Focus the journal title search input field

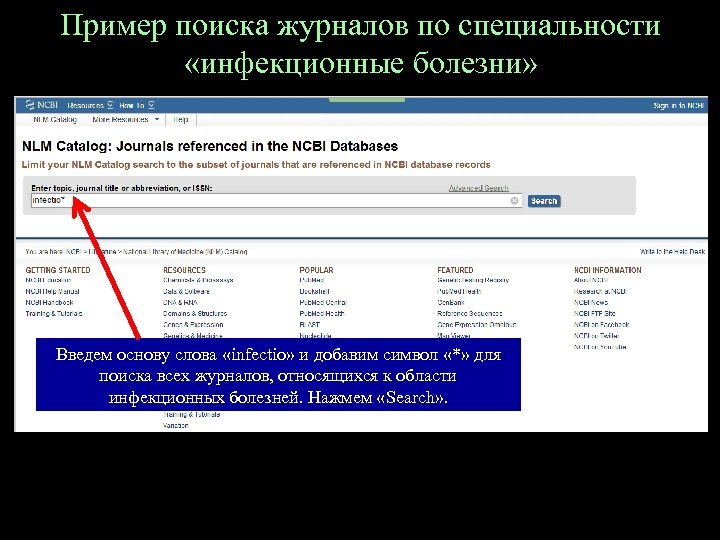coord(276,201)
